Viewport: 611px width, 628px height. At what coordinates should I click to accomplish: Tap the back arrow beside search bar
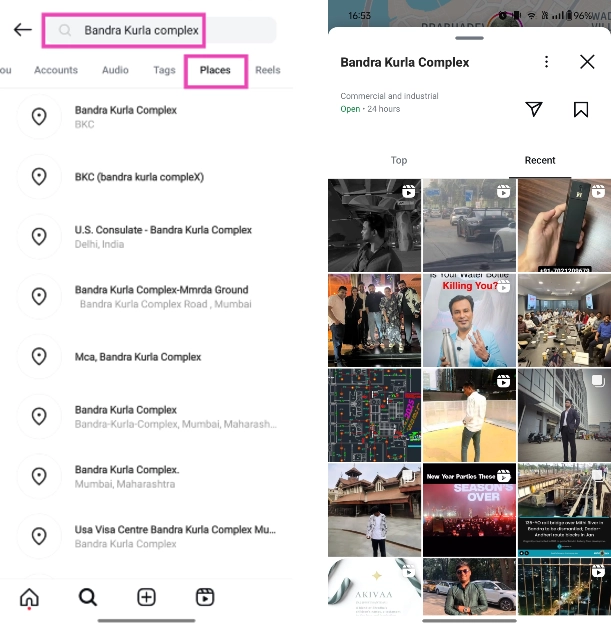tap(22, 30)
